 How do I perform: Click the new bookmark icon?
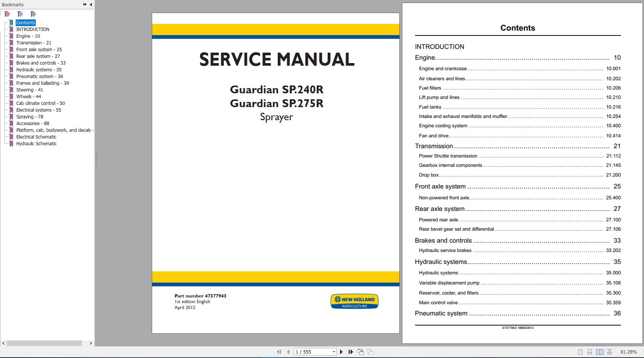[20, 14]
